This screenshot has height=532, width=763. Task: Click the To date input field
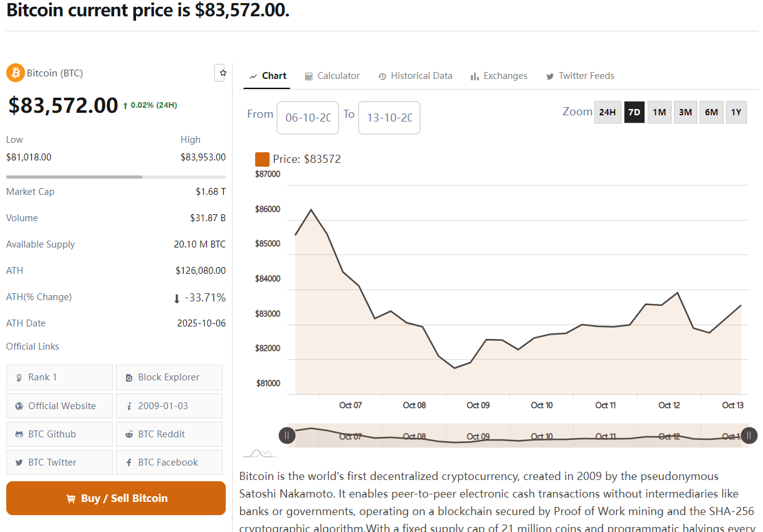pos(389,118)
